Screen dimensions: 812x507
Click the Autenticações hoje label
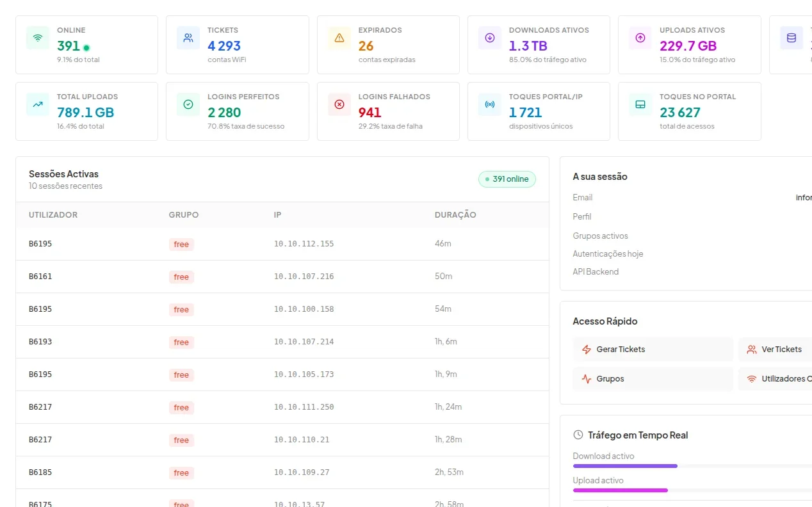[608, 254]
